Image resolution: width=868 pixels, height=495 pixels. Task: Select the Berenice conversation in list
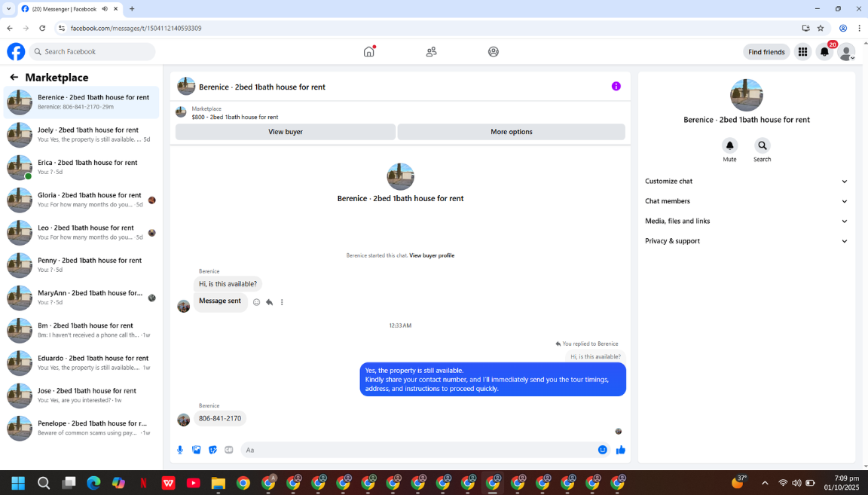pos(81,102)
